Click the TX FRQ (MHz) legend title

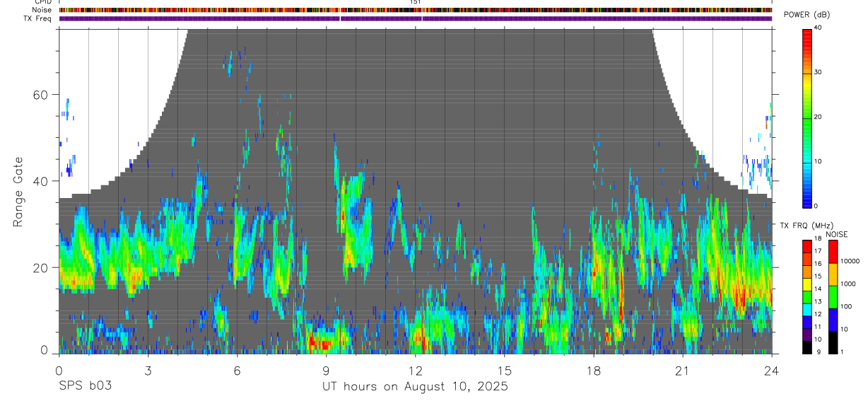(x=805, y=225)
